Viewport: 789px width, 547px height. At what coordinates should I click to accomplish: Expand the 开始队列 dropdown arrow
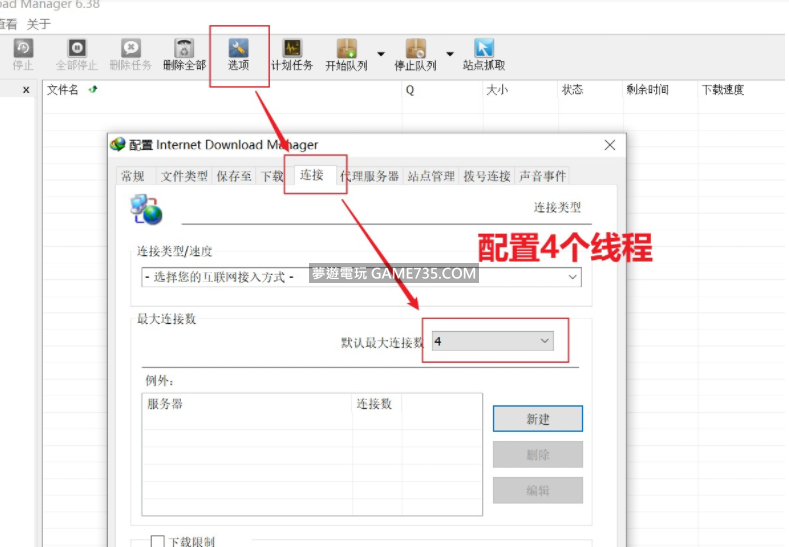pyautogui.click(x=381, y=54)
